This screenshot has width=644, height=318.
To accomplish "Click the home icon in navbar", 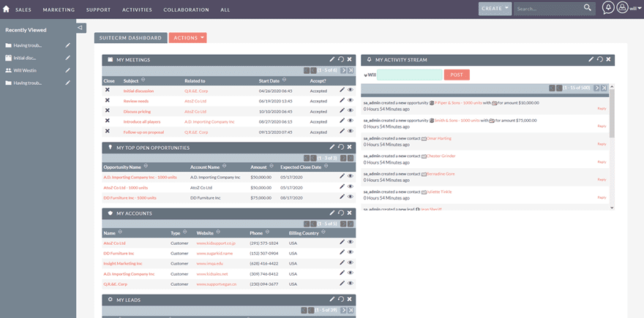I will tap(7, 10).
